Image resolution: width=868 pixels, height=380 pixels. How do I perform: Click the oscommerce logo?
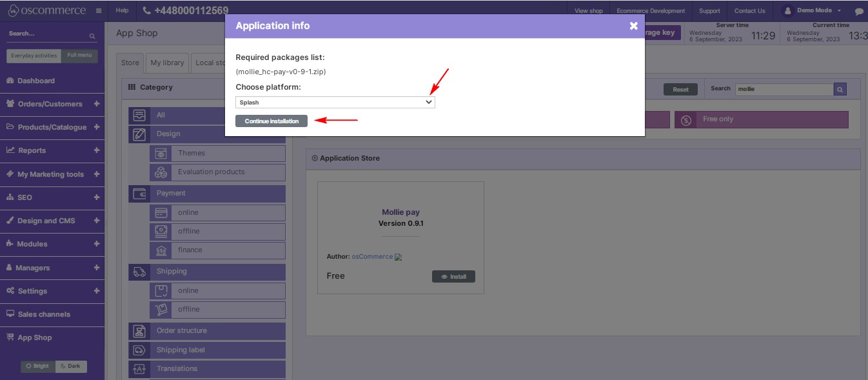pyautogui.click(x=46, y=11)
